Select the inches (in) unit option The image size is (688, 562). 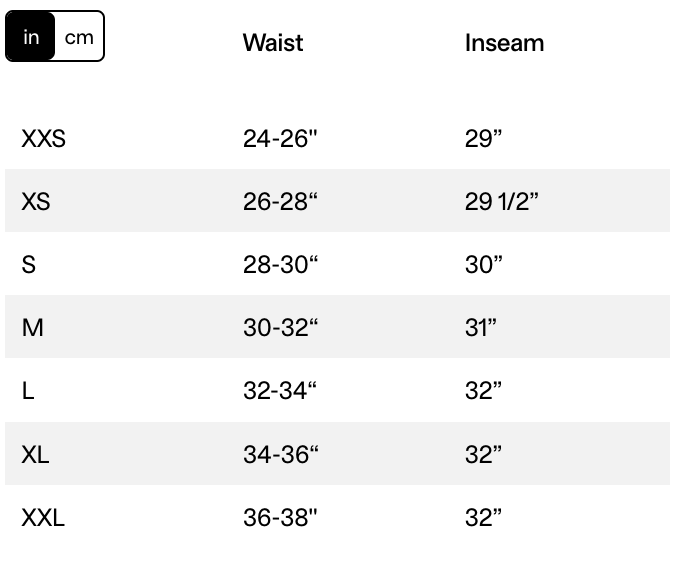[31, 37]
